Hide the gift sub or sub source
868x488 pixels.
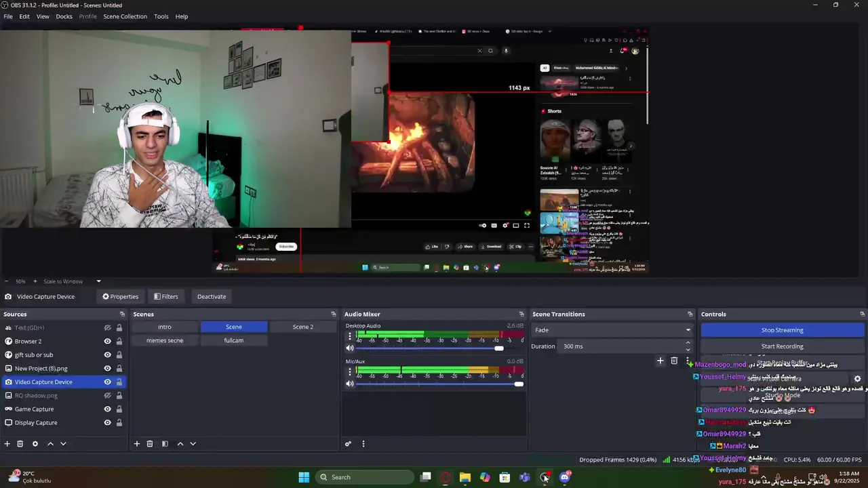pyautogui.click(x=107, y=354)
